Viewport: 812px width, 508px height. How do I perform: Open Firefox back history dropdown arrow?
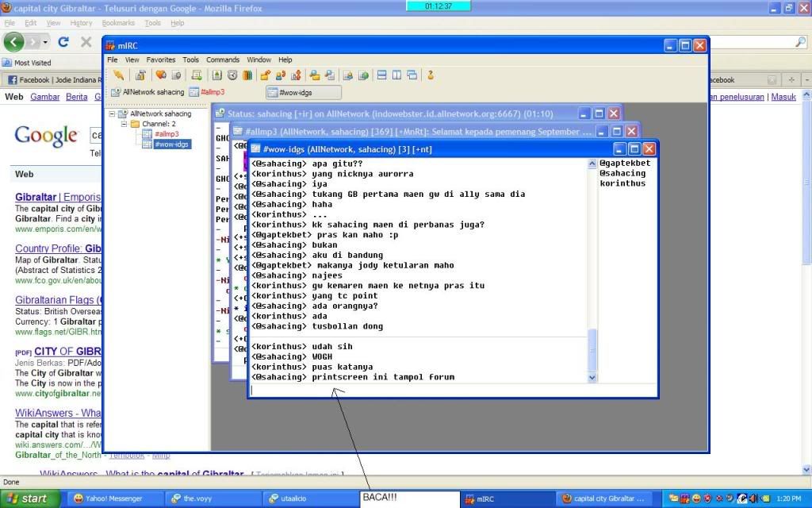[x=46, y=42]
